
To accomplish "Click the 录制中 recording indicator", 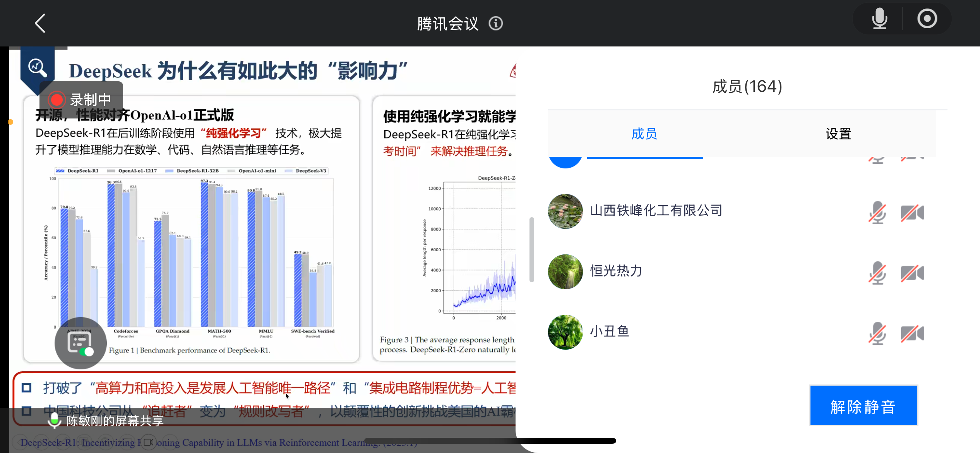I will pos(81,100).
